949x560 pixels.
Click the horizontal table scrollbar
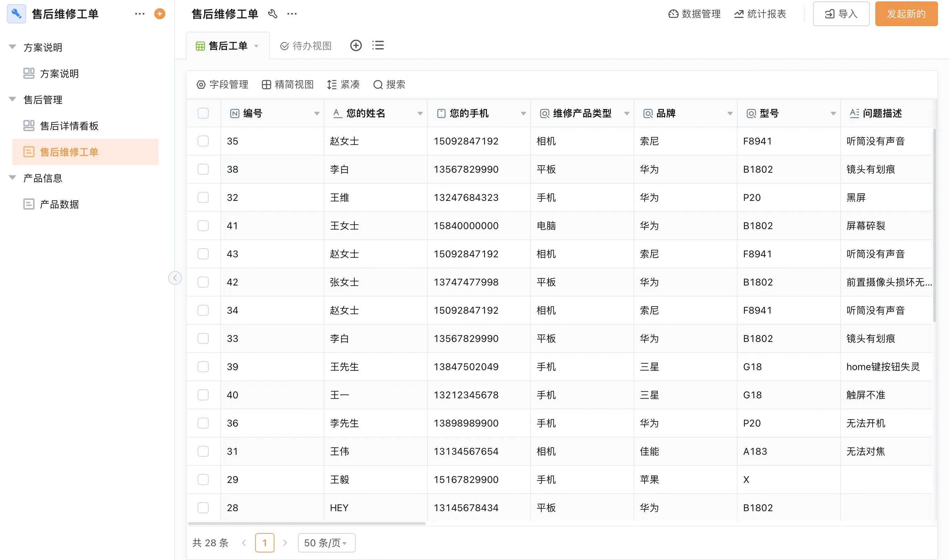[x=306, y=524]
